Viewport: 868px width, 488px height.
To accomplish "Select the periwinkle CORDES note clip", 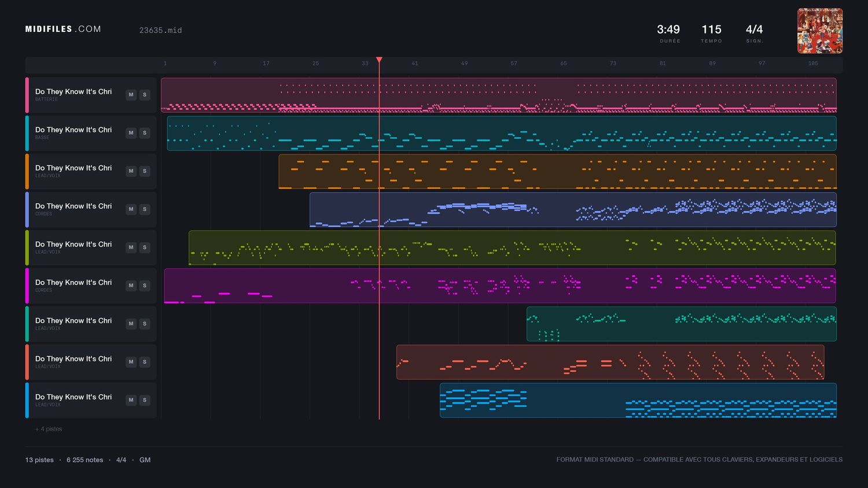I will [x=573, y=209].
